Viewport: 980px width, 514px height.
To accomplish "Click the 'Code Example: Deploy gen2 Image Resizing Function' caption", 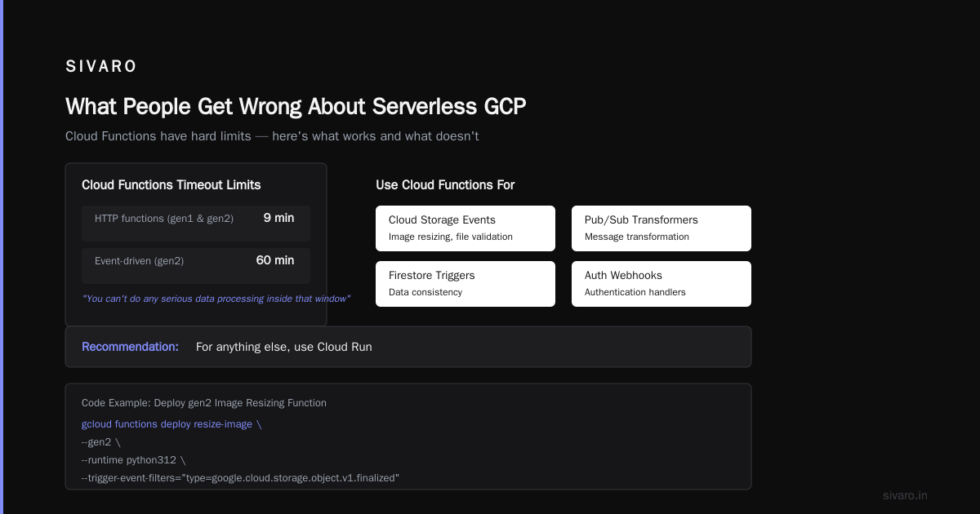I will click(x=204, y=403).
